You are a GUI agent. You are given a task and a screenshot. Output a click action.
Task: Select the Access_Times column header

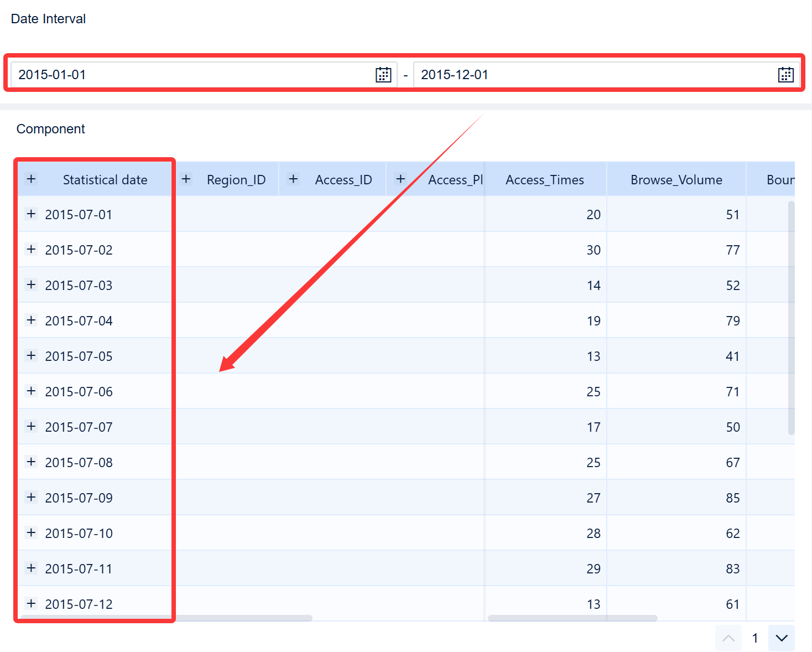545,179
